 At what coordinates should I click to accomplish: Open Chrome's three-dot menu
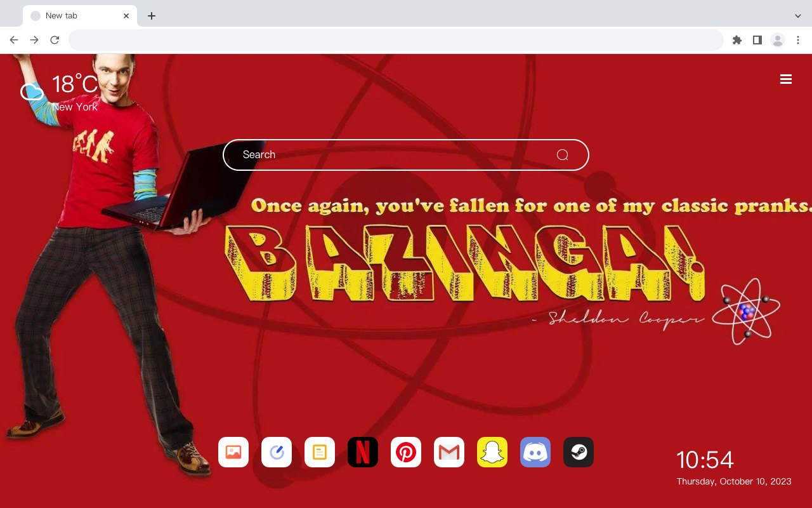tap(798, 40)
